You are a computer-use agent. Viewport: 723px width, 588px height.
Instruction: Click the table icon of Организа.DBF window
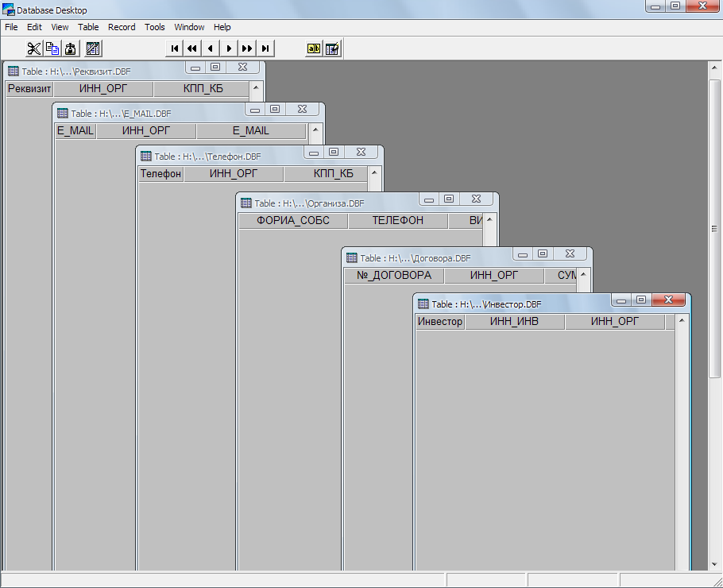(x=246, y=203)
